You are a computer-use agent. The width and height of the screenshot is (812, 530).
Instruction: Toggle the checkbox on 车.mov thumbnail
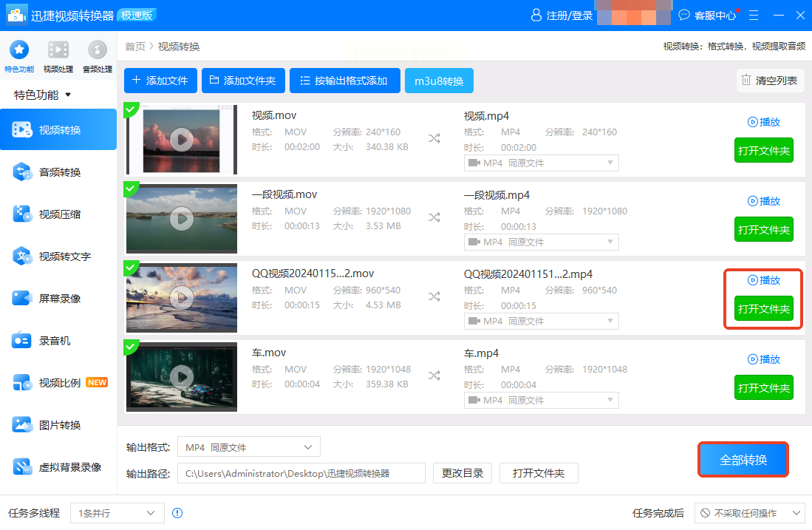click(132, 347)
